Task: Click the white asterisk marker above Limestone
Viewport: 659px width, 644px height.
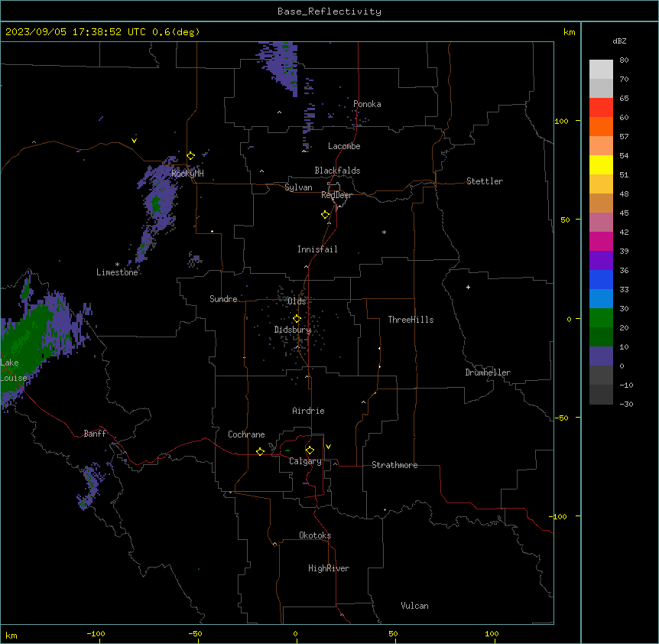Action: (117, 265)
